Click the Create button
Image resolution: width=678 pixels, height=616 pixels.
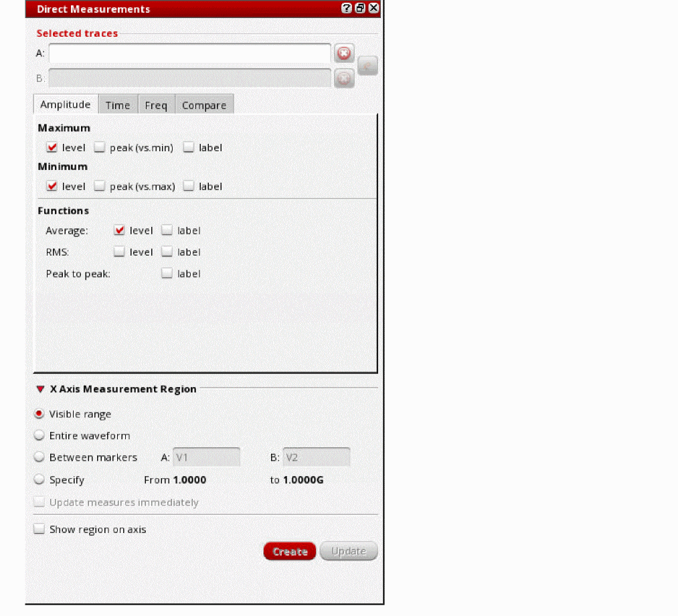click(290, 552)
